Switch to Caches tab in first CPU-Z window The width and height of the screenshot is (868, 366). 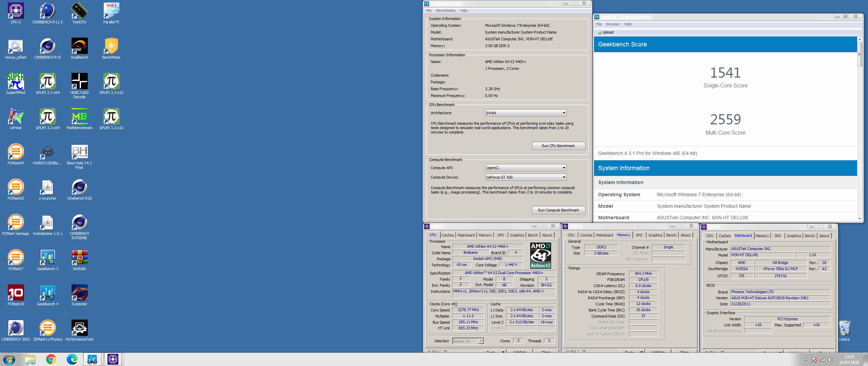pyautogui.click(x=448, y=235)
